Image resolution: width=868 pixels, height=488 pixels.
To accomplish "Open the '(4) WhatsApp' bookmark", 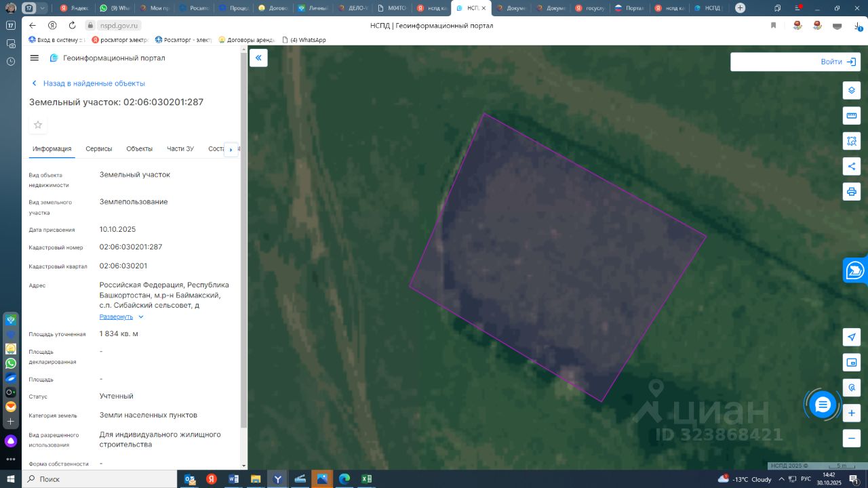I will 304,40.
